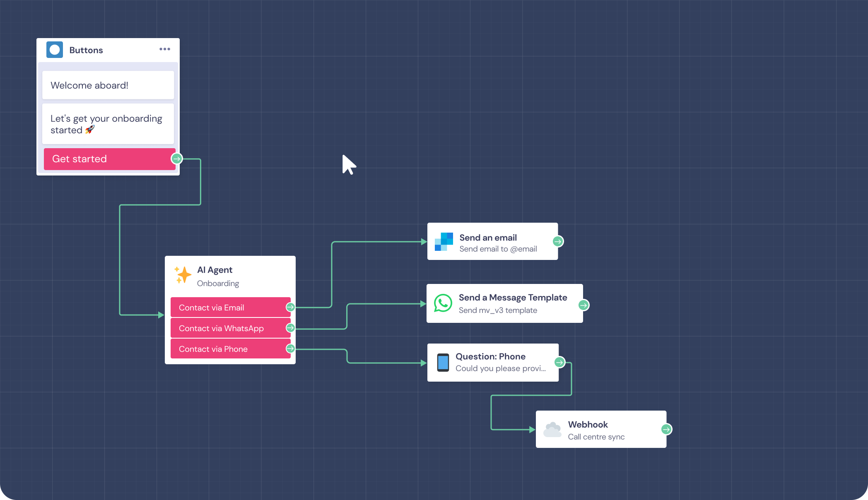This screenshot has height=500, width=868.
Task: Click the AI Agent sparkle icon
Action: coord(183,274)
